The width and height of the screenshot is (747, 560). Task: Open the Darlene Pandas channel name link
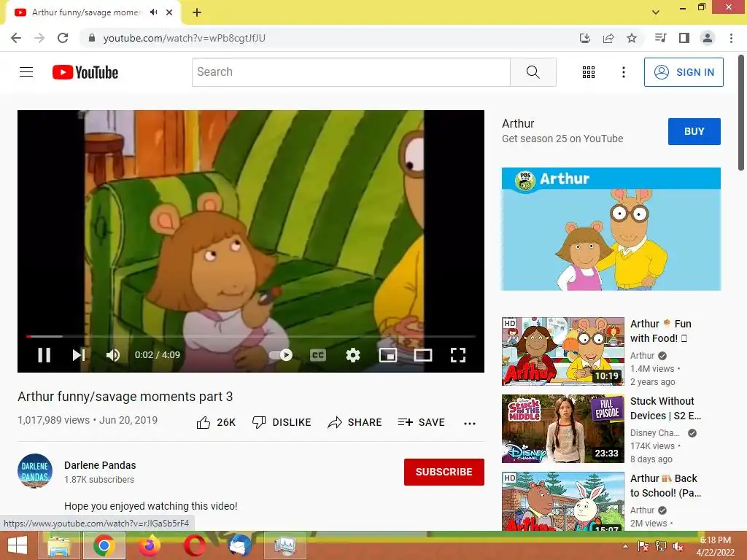coord(100,465)
